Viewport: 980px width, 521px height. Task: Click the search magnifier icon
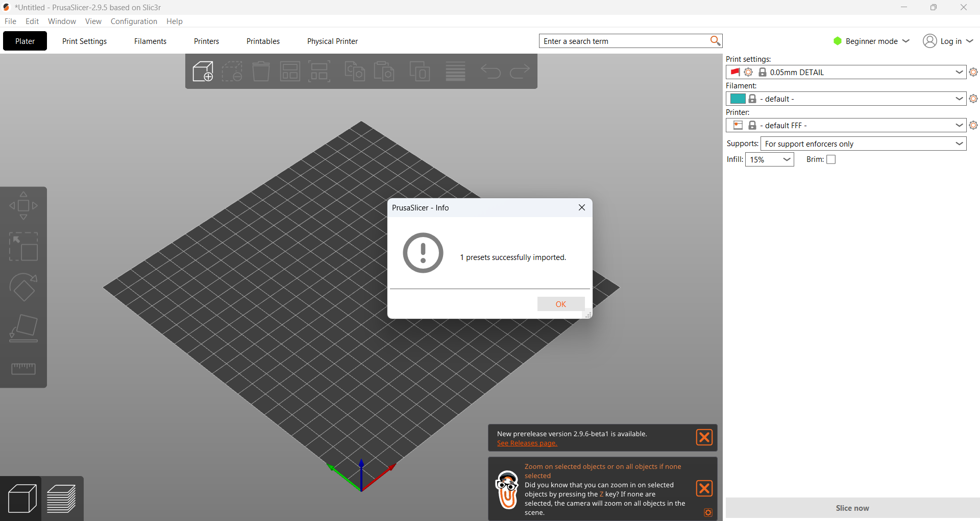point(715,41)
